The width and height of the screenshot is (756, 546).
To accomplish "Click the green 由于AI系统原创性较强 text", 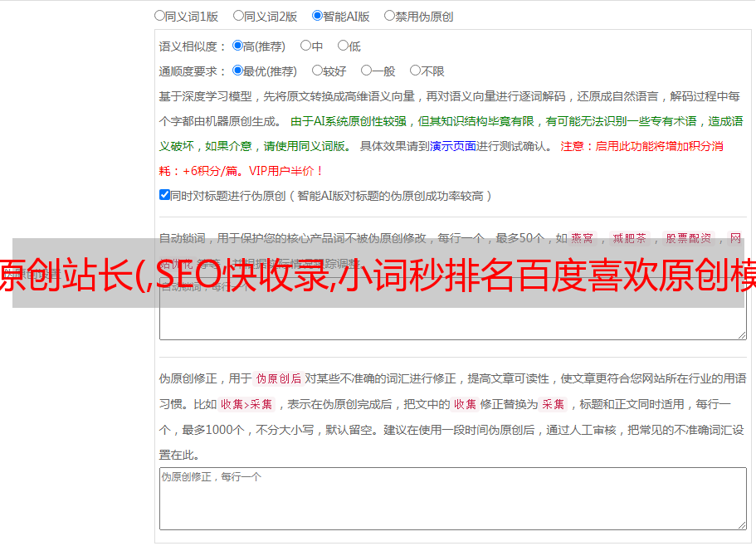I will [x=349, y=121].
